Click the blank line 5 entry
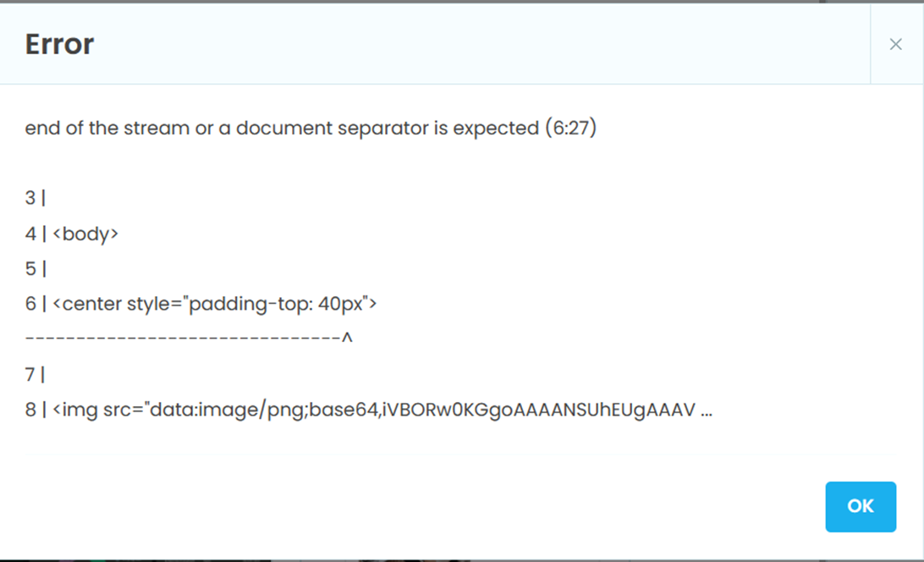Screen dimensions: 924x562 pyautogui.click(x=36, y=269)
